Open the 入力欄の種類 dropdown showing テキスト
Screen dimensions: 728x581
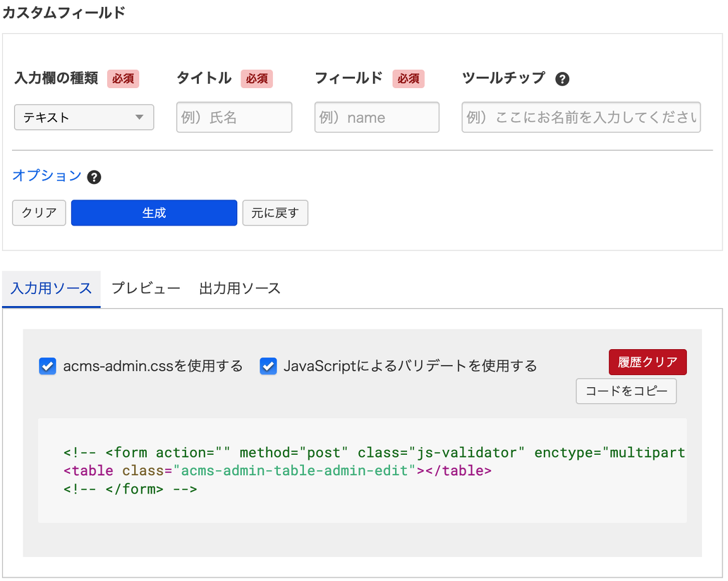click(83, 117)
